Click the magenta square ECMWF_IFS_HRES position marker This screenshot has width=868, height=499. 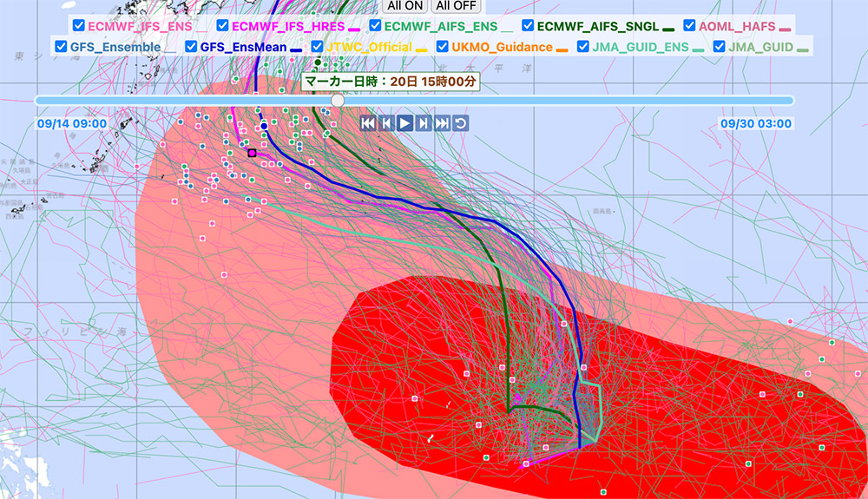[x=253, y=153]
